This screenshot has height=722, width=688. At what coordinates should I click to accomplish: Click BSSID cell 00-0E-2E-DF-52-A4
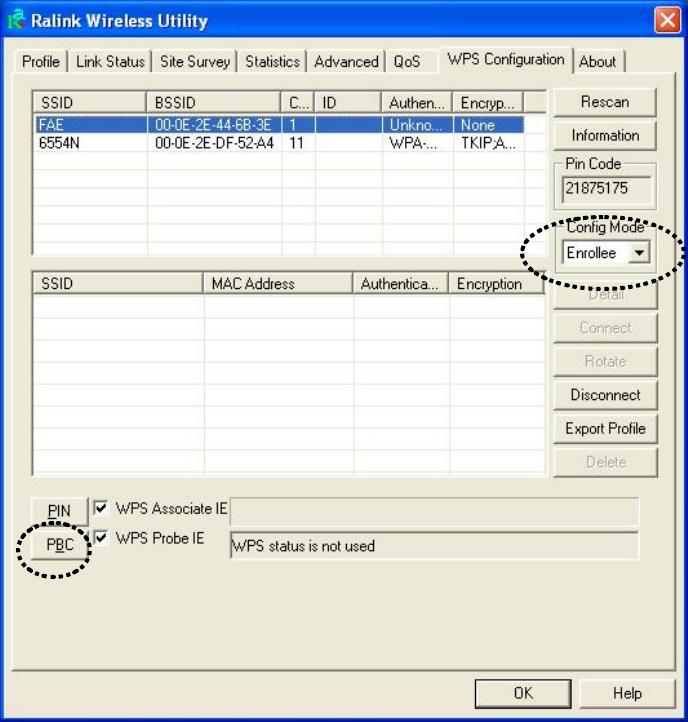pos(214,143)
